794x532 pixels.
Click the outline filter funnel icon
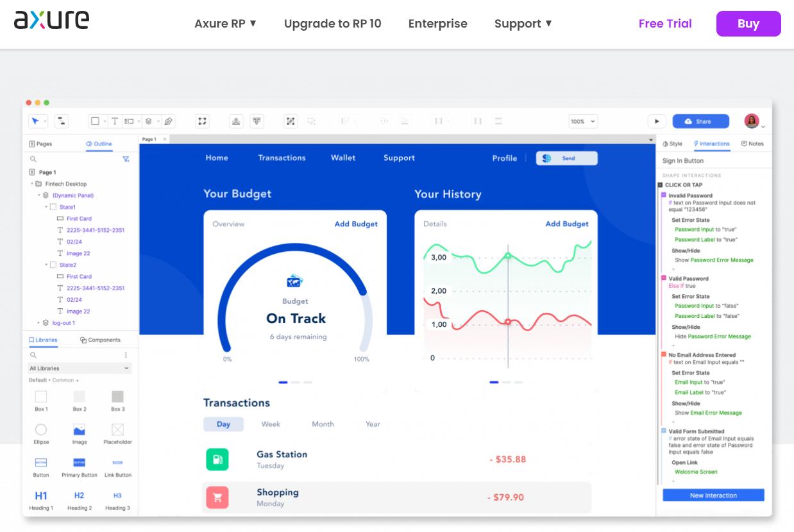126,159
